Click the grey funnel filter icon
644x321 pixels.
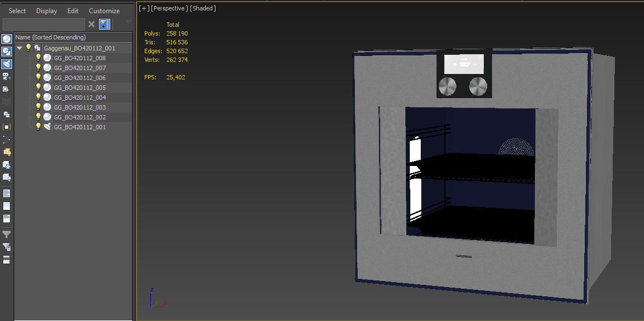pyautogui.click(x=7, y=234)
